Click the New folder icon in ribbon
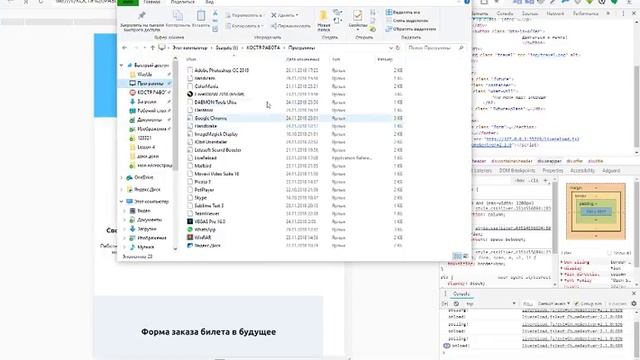640x360 pixels. point(324,16)
